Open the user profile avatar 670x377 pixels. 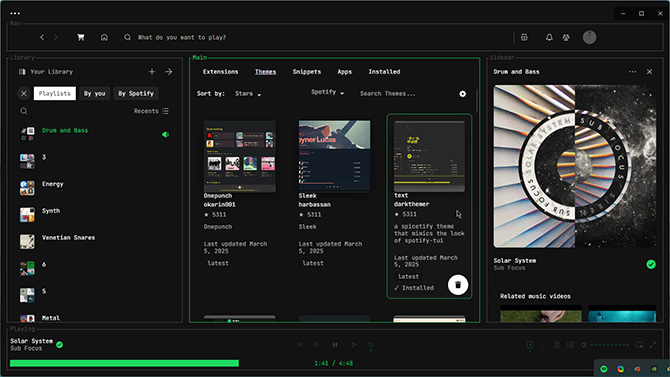tap(589, 37)
